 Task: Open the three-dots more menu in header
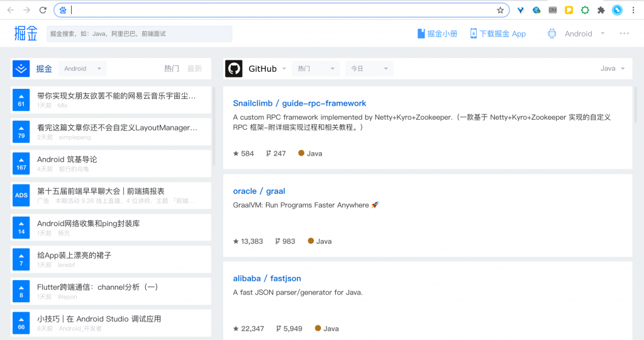[624, 34]
